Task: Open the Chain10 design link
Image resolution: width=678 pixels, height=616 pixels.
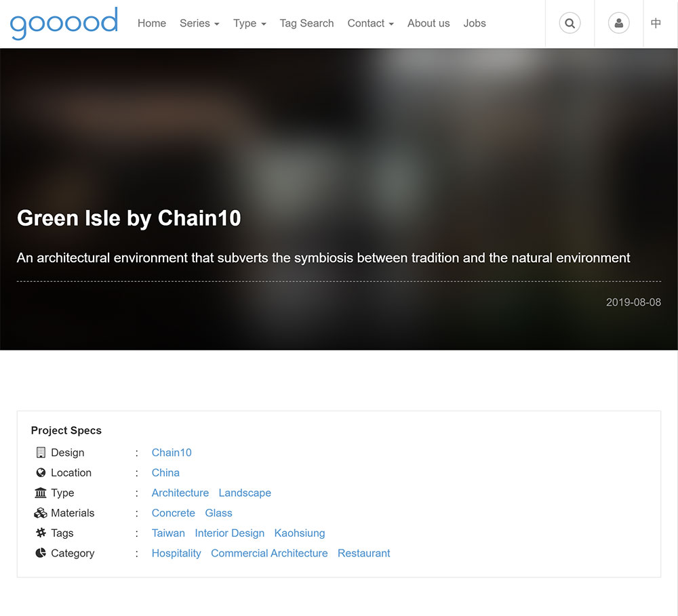Action: 172,453
